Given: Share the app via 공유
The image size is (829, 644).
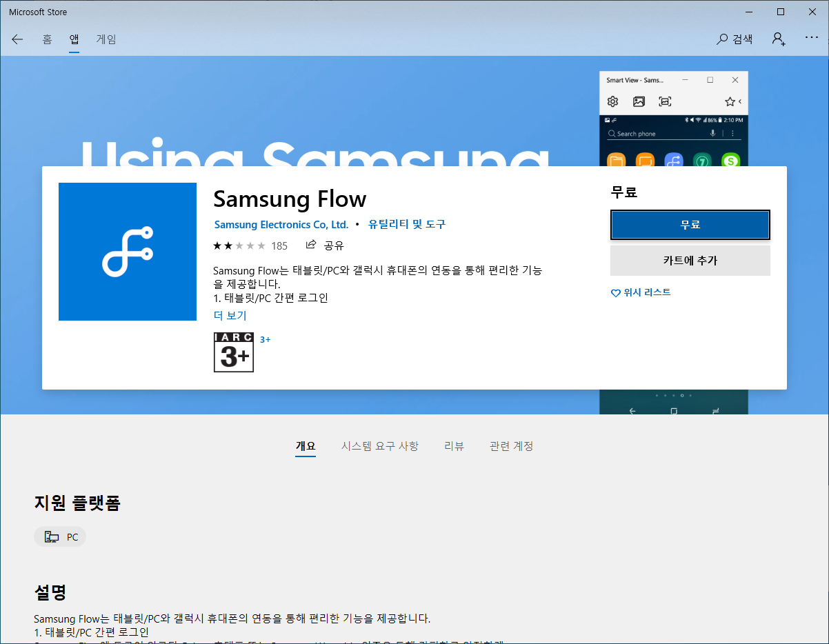Looking at the screenshot, I should pyautogui.click(x=325, y=245).
